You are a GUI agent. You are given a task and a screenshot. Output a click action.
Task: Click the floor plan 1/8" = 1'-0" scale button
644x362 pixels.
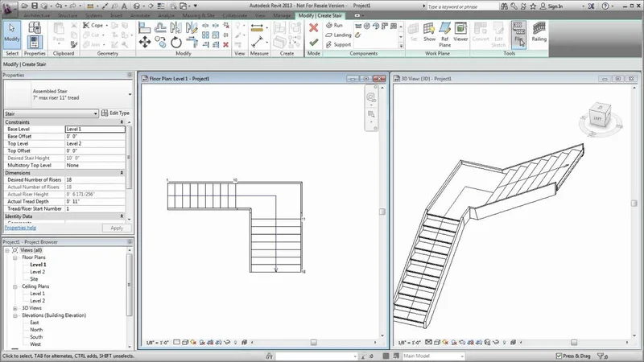(157, 343)
